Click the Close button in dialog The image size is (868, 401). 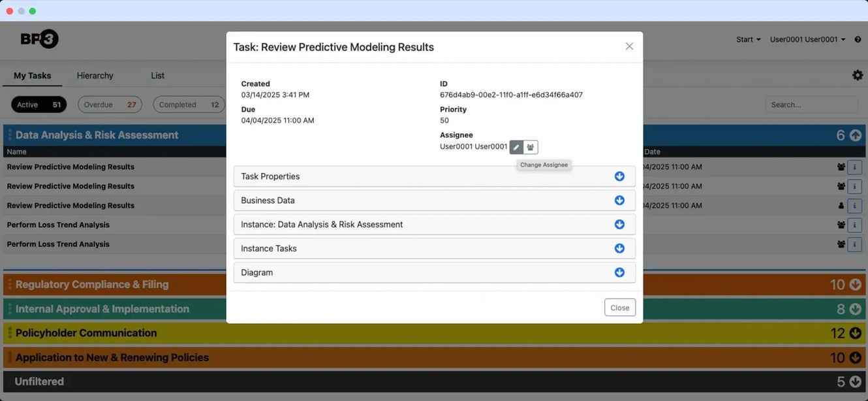(619, 308)
